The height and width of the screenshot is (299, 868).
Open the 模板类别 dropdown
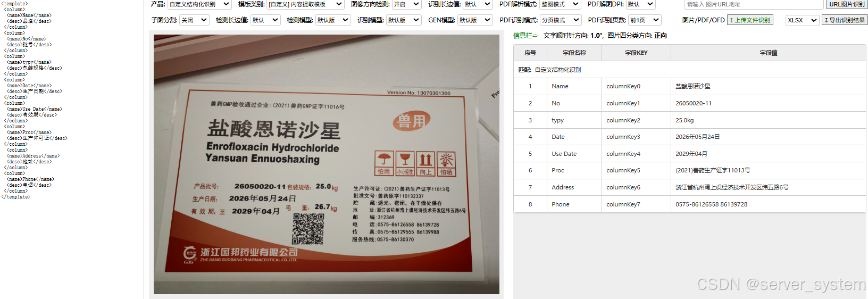pos(305,4)
